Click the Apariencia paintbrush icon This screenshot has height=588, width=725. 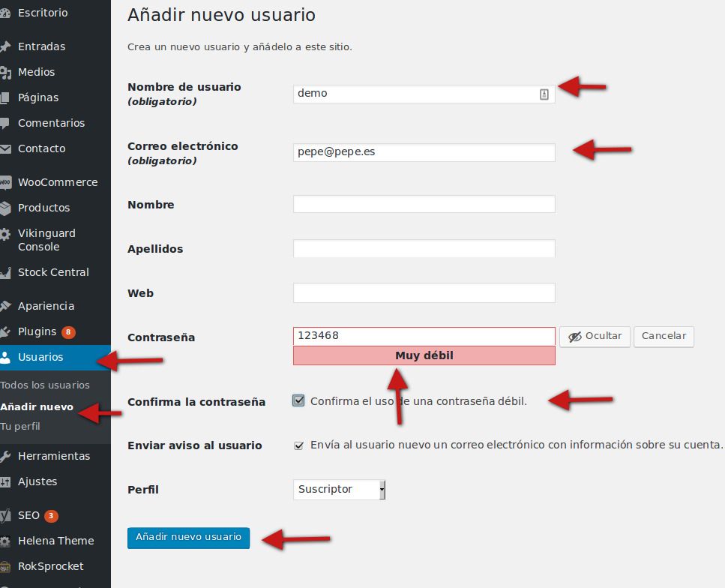[5, 306]
